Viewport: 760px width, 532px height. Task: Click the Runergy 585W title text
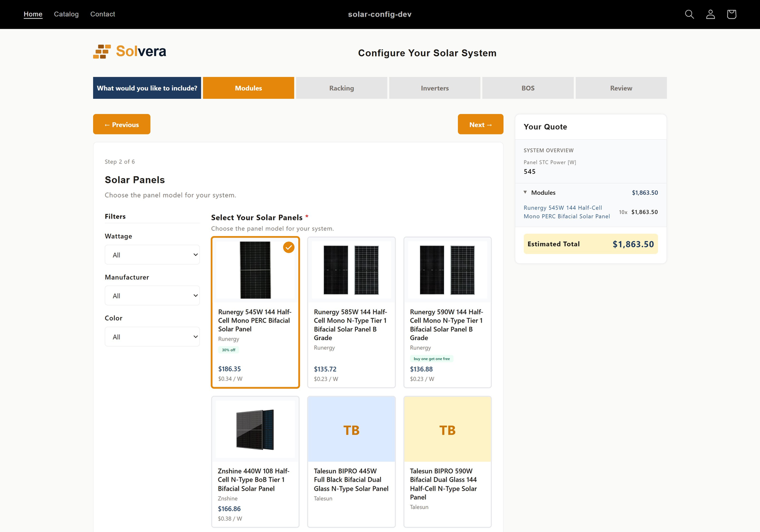click(x=351, y=325)
